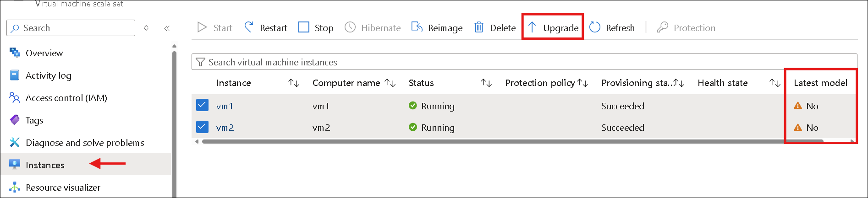Open Access control (IAM) menu item
This screenshot has height=198, width=868.
click(x=66, y=98)
